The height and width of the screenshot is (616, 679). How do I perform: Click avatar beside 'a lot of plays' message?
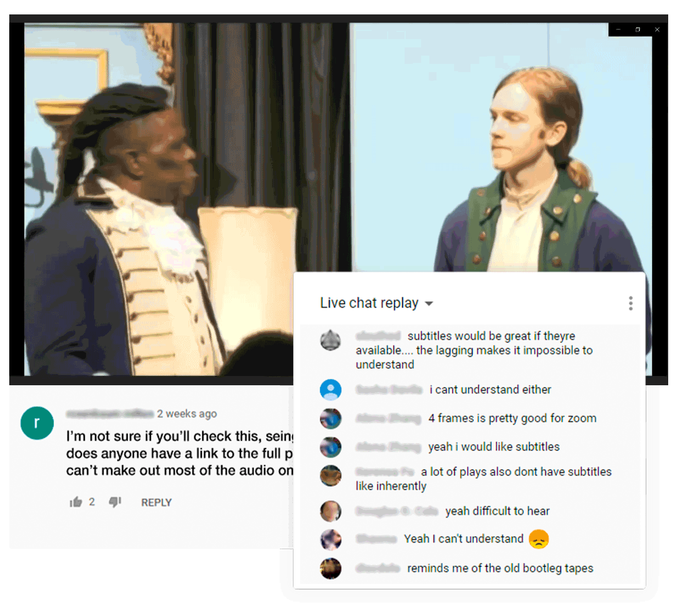330,476
